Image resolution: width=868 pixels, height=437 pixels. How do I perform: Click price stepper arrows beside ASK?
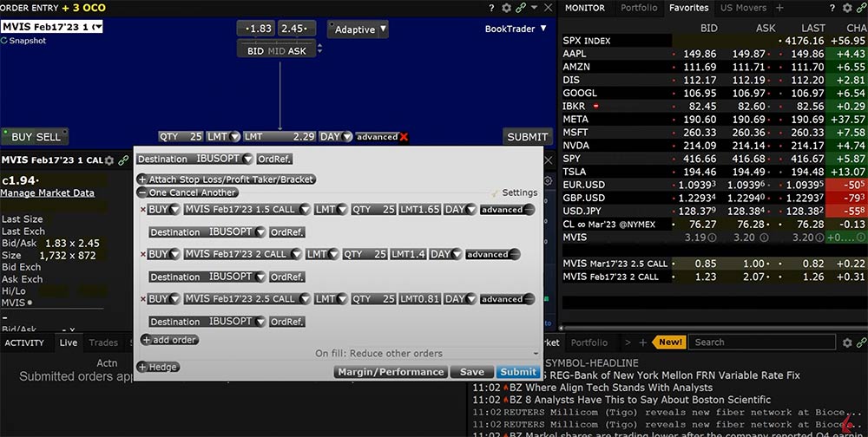click(x=319, y=49)
